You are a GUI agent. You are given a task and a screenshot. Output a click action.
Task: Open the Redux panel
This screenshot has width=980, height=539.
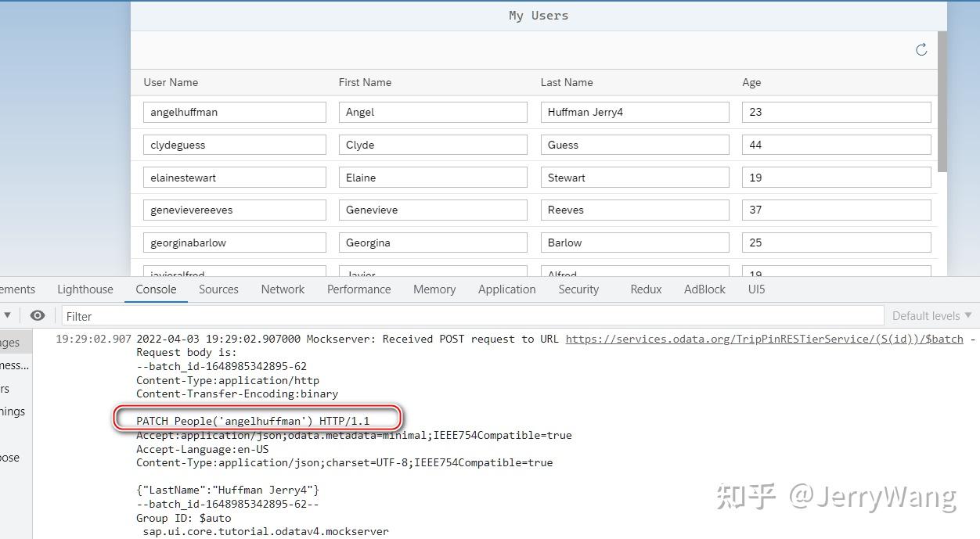click(645, 289)
